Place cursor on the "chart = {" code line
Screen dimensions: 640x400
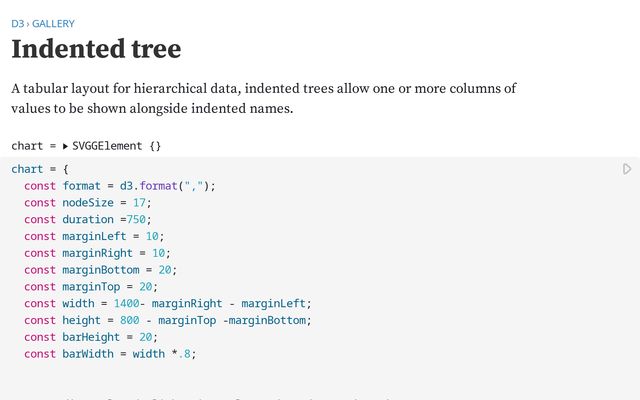point(39,170)
